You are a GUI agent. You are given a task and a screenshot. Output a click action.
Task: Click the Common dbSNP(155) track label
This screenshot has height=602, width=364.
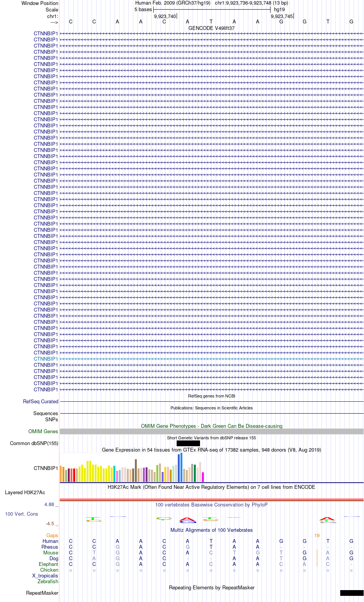(34, 443)
